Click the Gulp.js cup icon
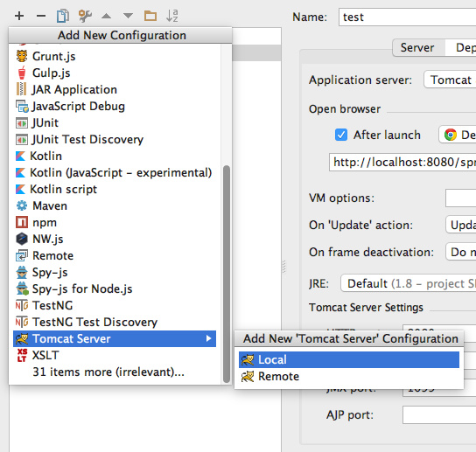The height and width of the screenshot is (452, 476). tap(22, 73)
